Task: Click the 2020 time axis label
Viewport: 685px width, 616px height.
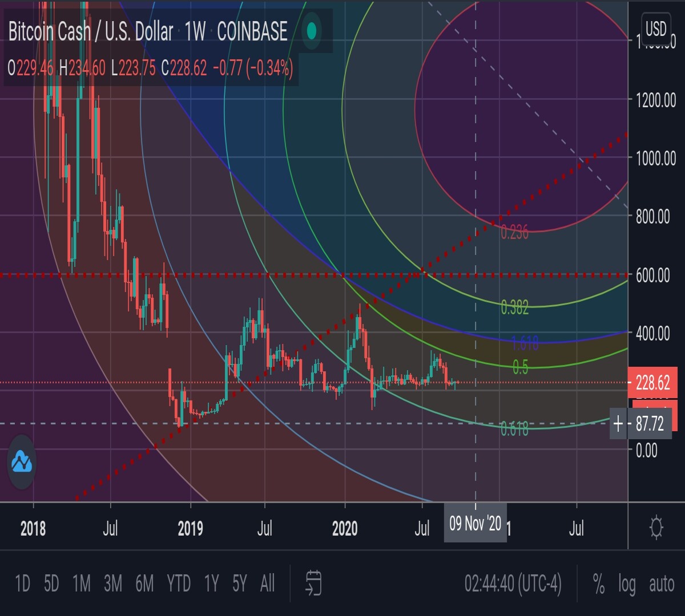Action: coord(345,528)
